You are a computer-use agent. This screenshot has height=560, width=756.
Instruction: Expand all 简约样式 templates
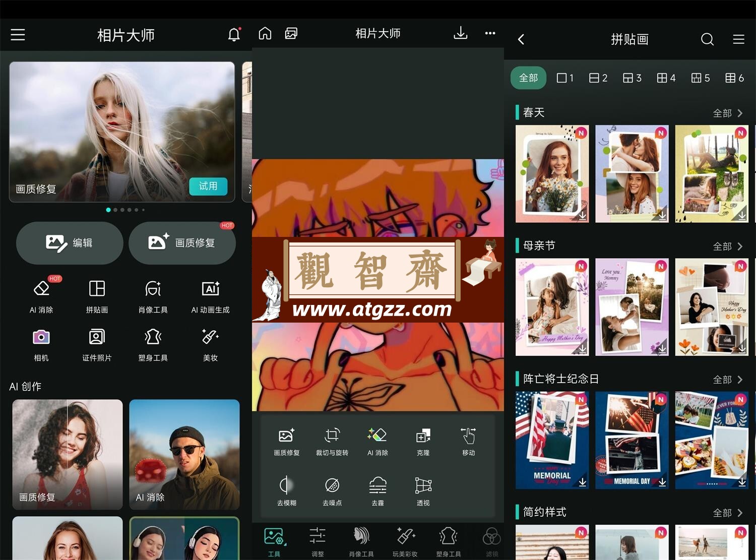click(728, 513)
